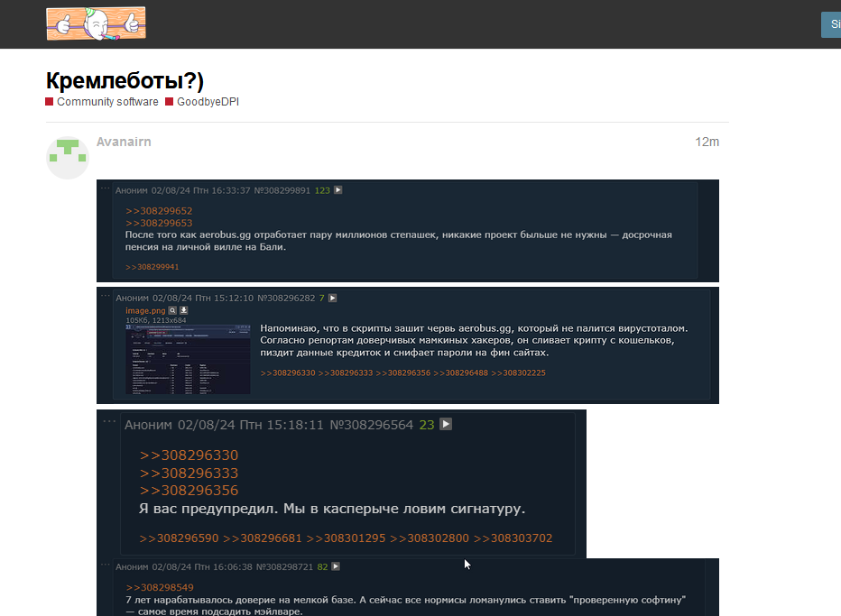Select quoted reply link >>308299653

pos(159,223)
